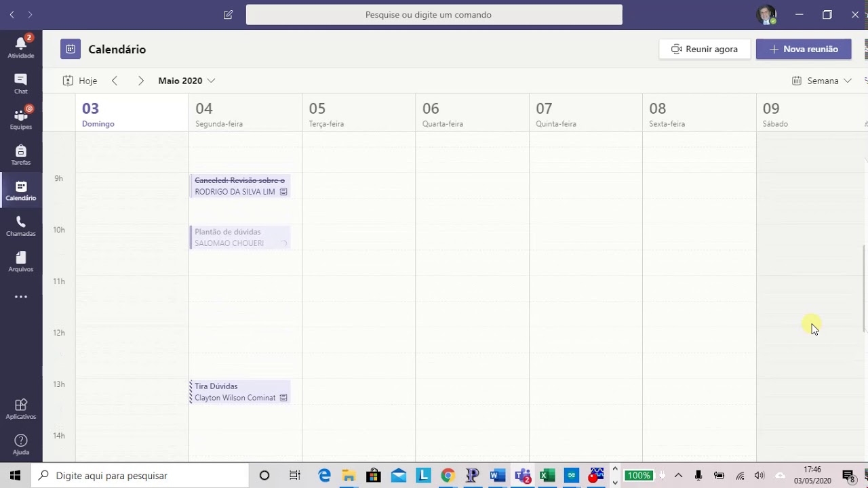
Task: Open Ajuda help menu
Action: click(x=21, y=445)
